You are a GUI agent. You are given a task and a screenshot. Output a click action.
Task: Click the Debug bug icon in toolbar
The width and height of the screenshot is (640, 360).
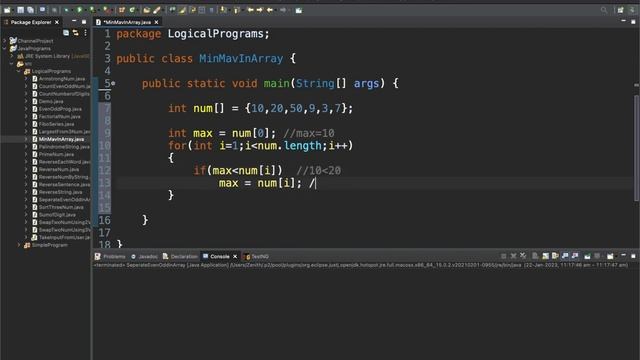tap(66, 10)
